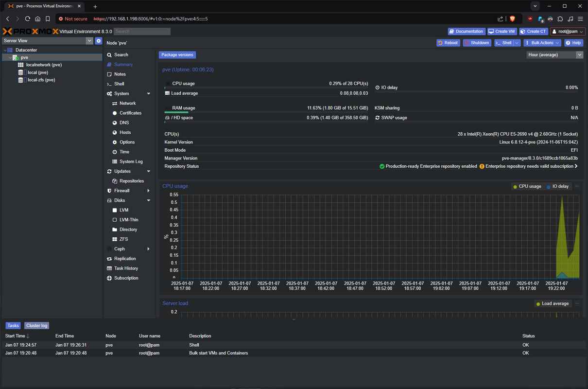Viewport: 588px width, 389px height.
Task: Collapse the Disks section arrow
Action: (x=148, y=201)
